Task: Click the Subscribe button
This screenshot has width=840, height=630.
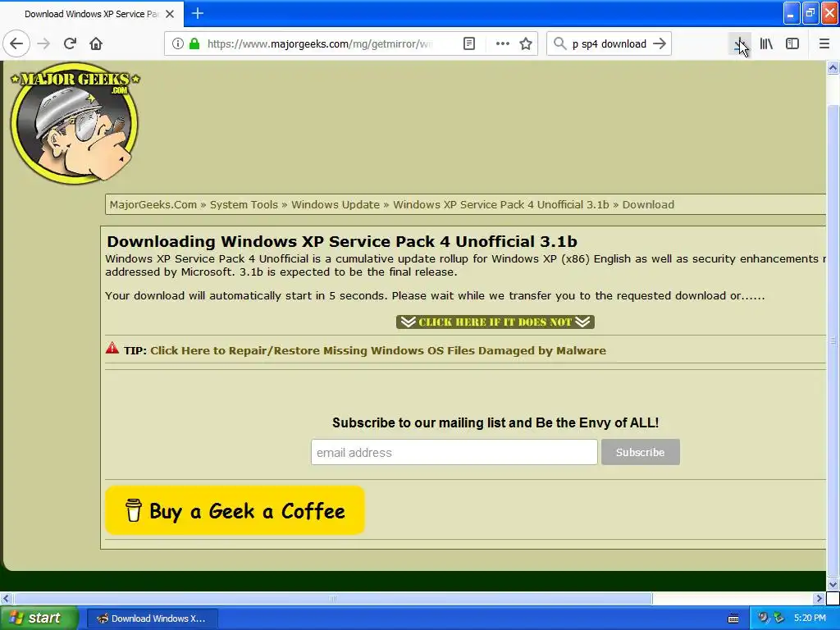Action: point(640,452)
